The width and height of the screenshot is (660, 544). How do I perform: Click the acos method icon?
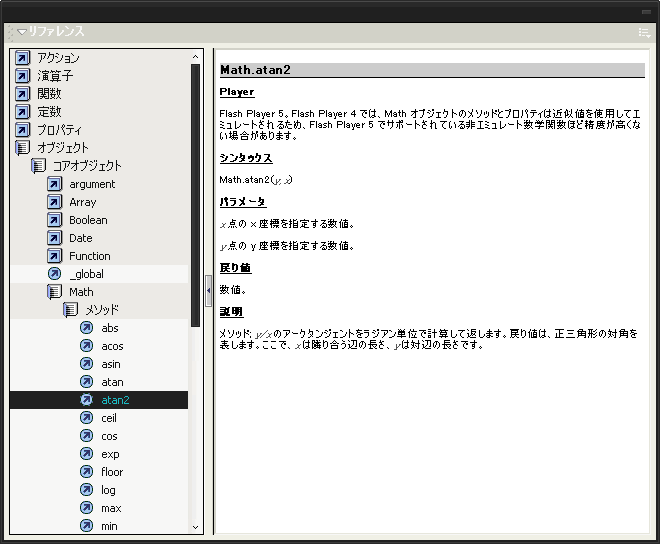pyautogui.click(x=86, y=346)
